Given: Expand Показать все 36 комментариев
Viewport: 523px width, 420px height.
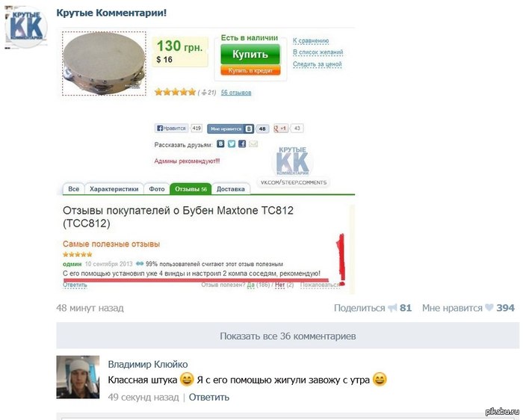Looking at the screenshot, I should 288,336.
